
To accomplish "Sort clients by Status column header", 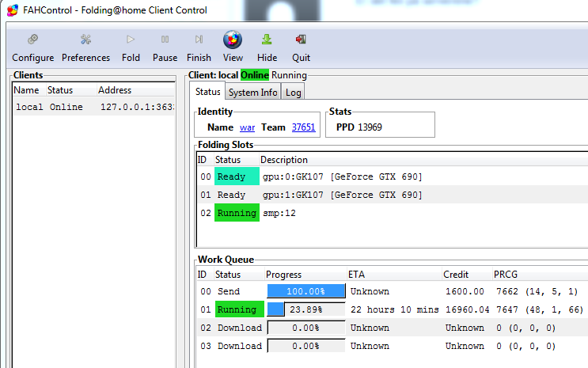I will click(71, 90).
